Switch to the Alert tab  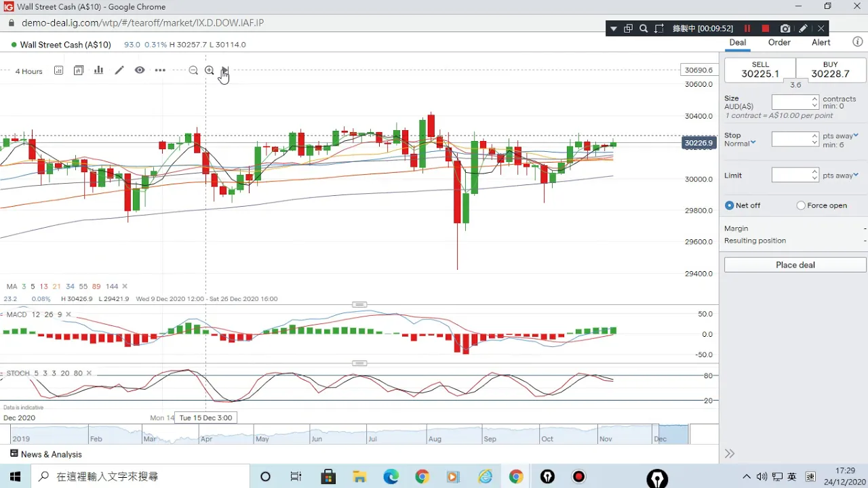[x=821, y=42]
